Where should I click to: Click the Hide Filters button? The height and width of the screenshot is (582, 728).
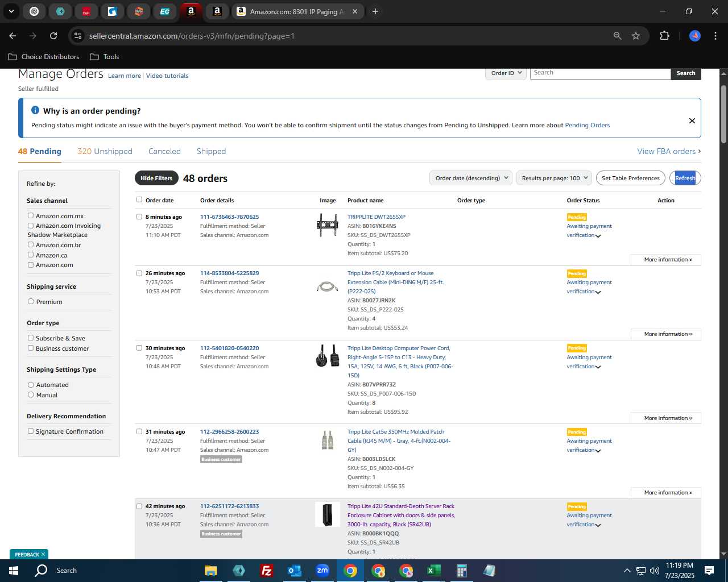click(x=156, y=178)
